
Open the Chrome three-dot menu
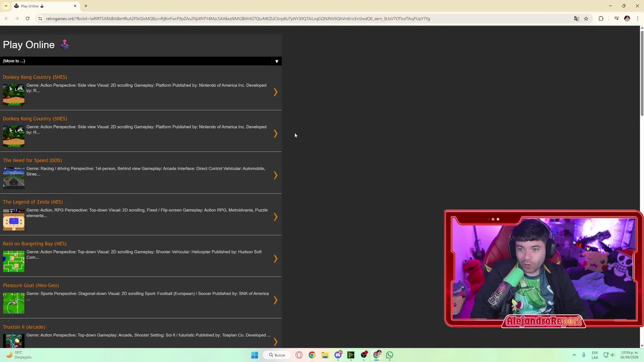click(x=637, y=19)
